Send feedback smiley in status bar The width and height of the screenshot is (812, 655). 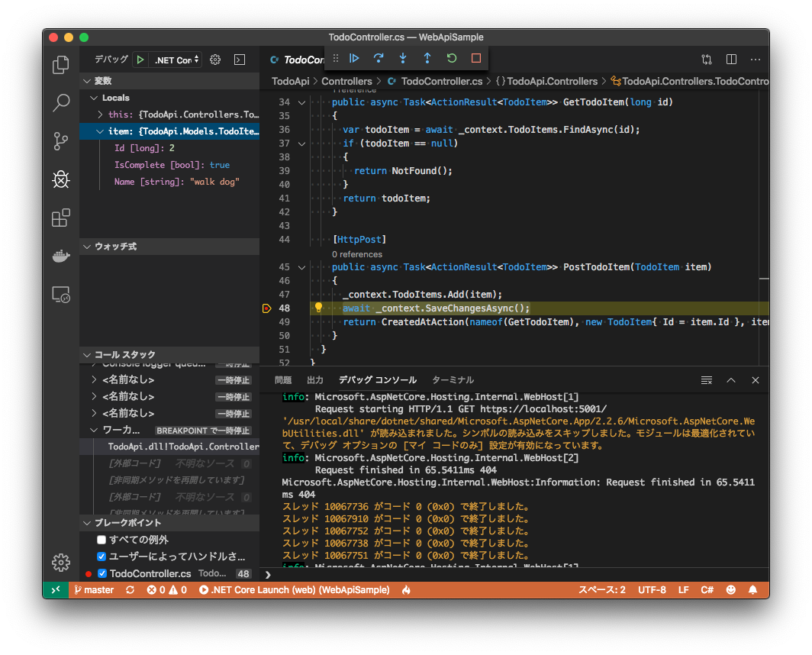click(730, 589)
